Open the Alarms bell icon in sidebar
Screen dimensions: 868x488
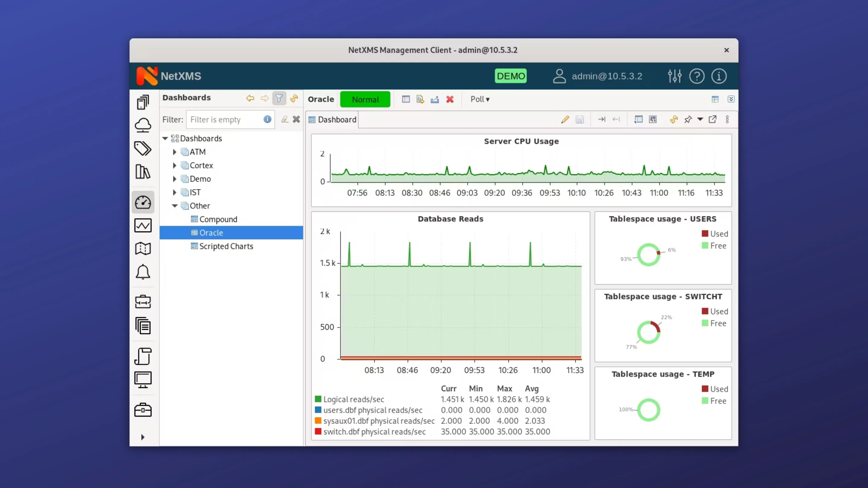point(143,272)
